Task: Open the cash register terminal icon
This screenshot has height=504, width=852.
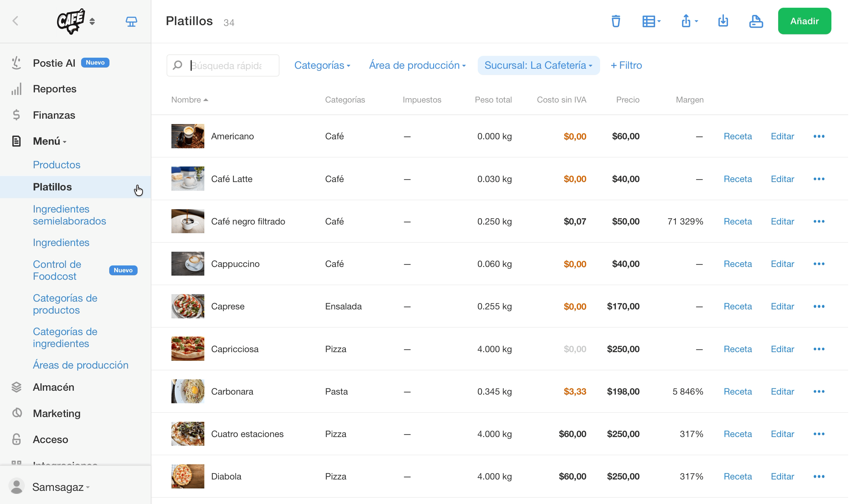Action: 132,22
